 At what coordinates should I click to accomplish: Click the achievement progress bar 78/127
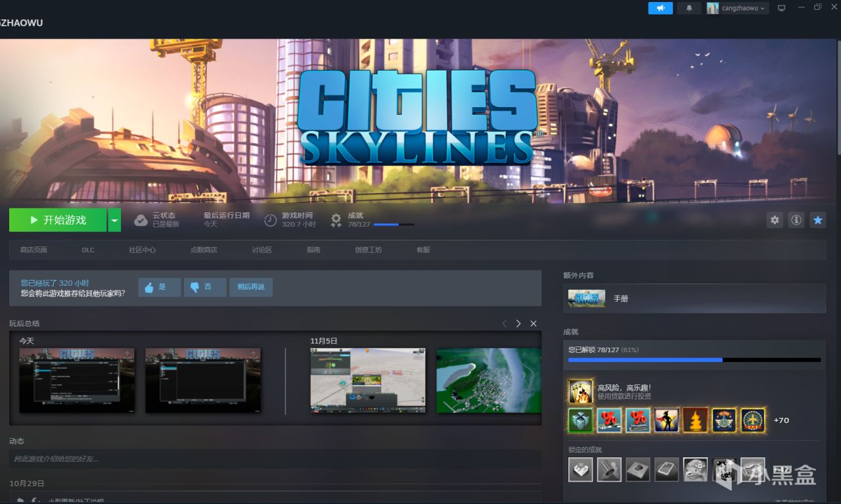pos(694,359)
